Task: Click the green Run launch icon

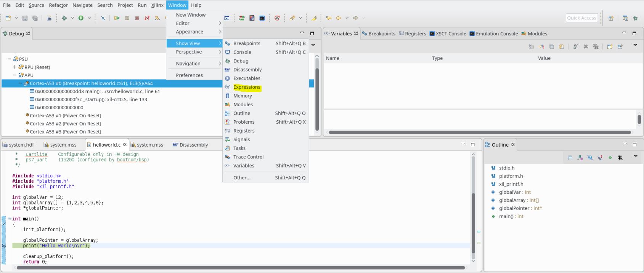Action: [x=81, y=18]
